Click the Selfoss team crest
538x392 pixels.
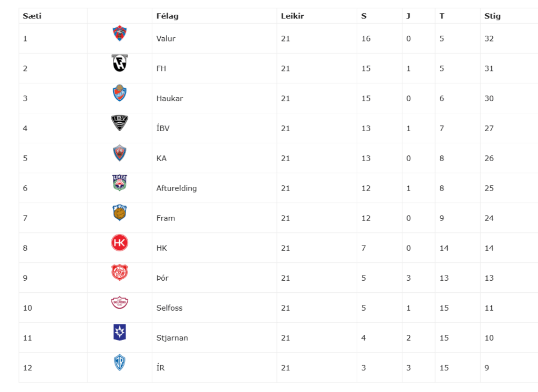(120, 303)
